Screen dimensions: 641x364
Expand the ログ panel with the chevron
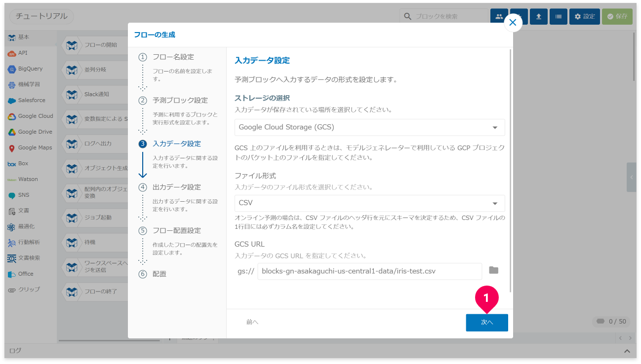click(627, 351)
